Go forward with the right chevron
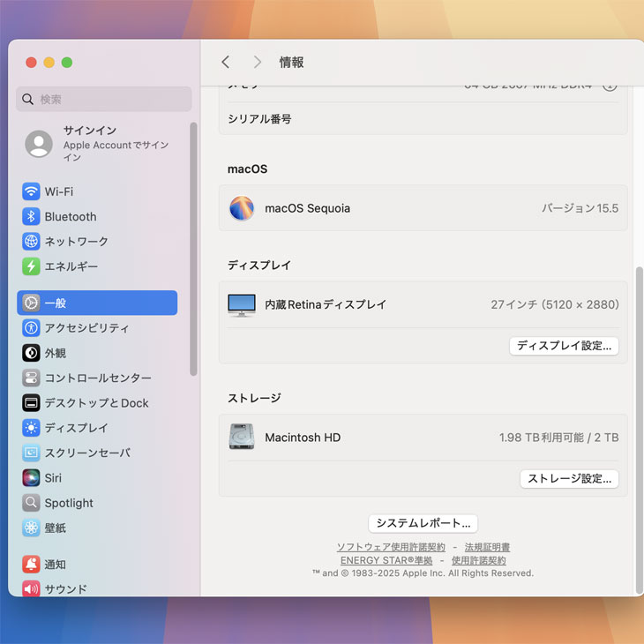This screenshot has width=644, height=644. click(257, 62)
